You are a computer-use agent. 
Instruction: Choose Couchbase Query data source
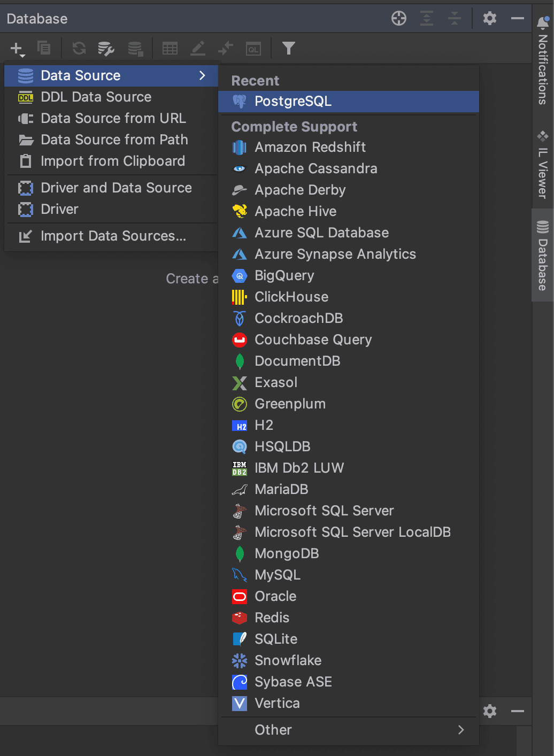[x=349, y=340]
